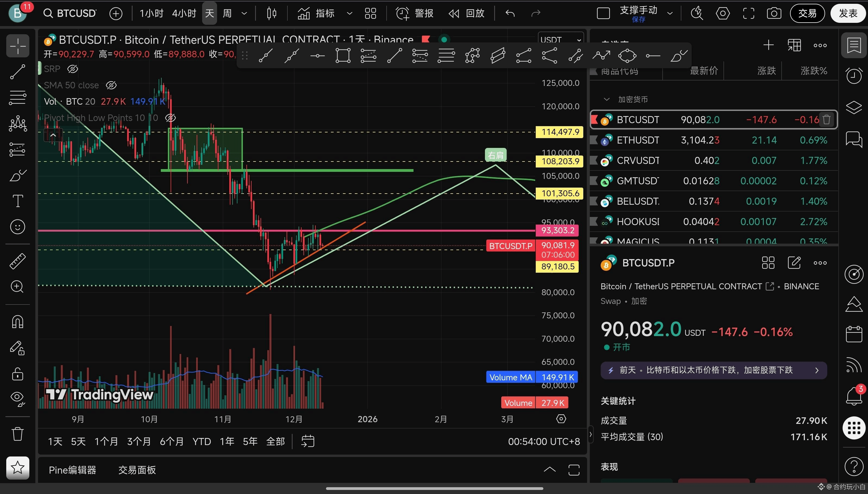This screenshot has height=494, width=868.
Task: Set chart range to 3个月
Action: pyautogui.click(x=139, y=442)
